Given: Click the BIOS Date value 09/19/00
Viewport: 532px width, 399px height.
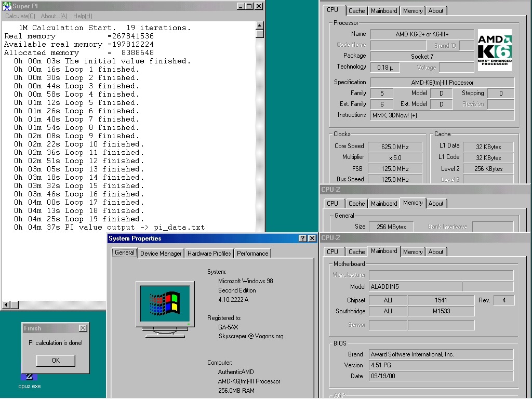Looking at the screenshot, I should [x=441, y=376].
